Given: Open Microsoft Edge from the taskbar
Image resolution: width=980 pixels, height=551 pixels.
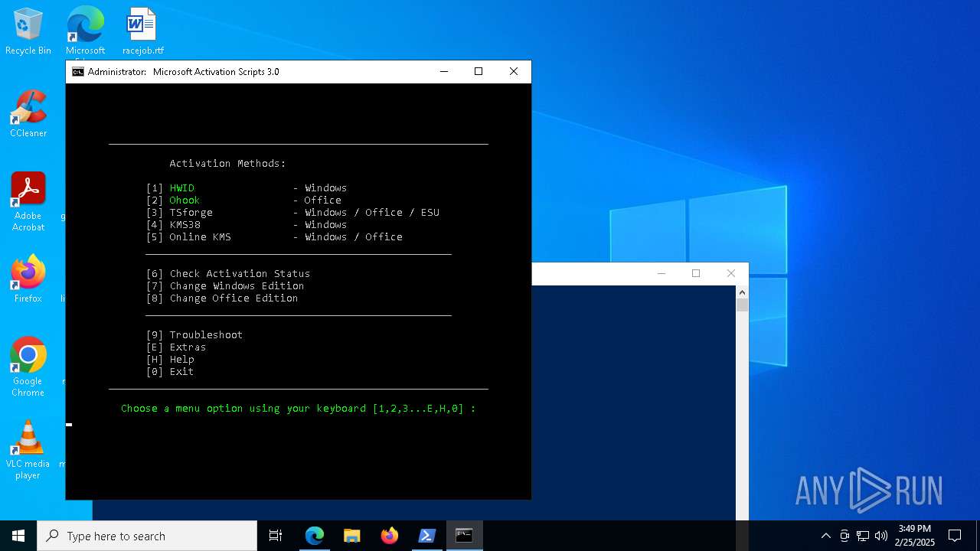Looking at the screenshot, I should pyautogui.click(x=315, y=536).
